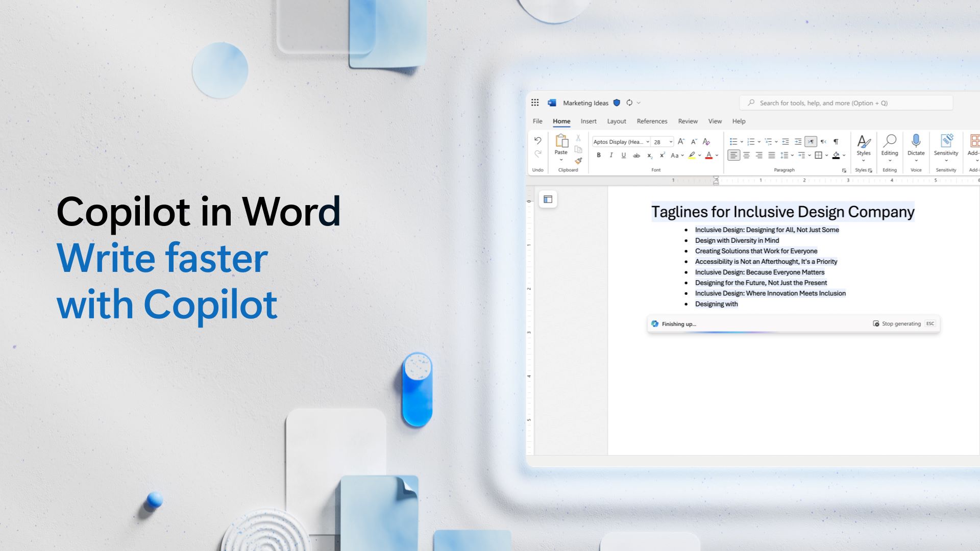Toggle the Show/Hide formatting marks
980x551 pixels.
(x=837, y=141)
